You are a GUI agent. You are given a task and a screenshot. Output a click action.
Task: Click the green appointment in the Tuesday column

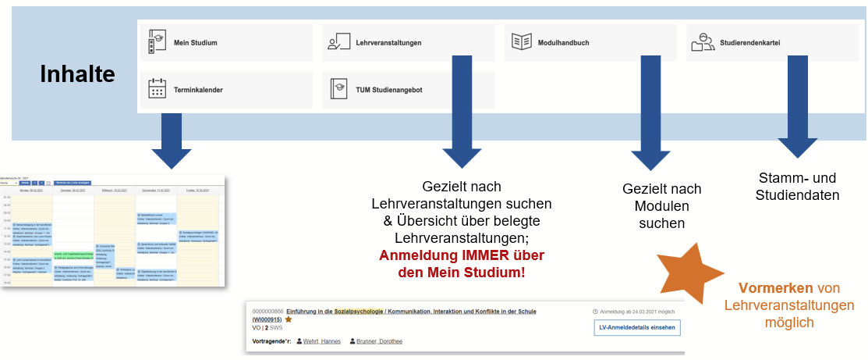(73, 256)
